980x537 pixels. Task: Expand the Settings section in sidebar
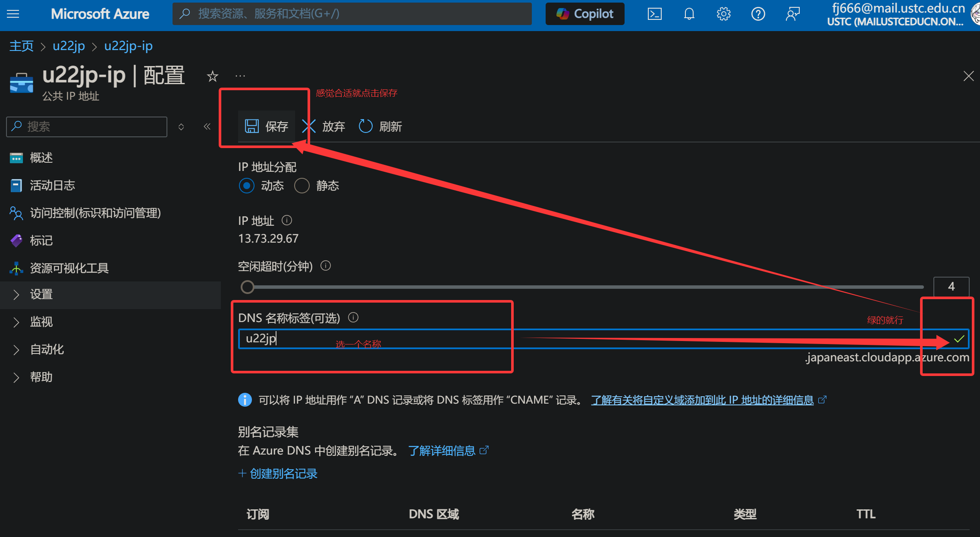coord(41,294)
